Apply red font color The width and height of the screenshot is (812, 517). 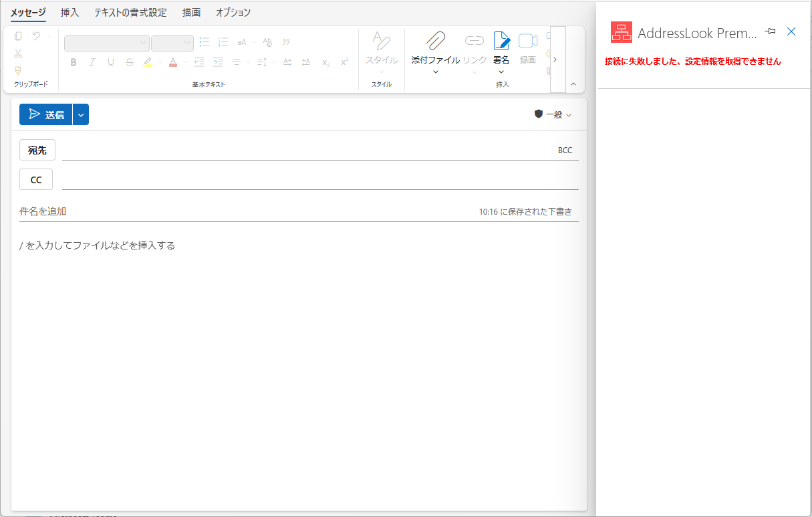173,62
